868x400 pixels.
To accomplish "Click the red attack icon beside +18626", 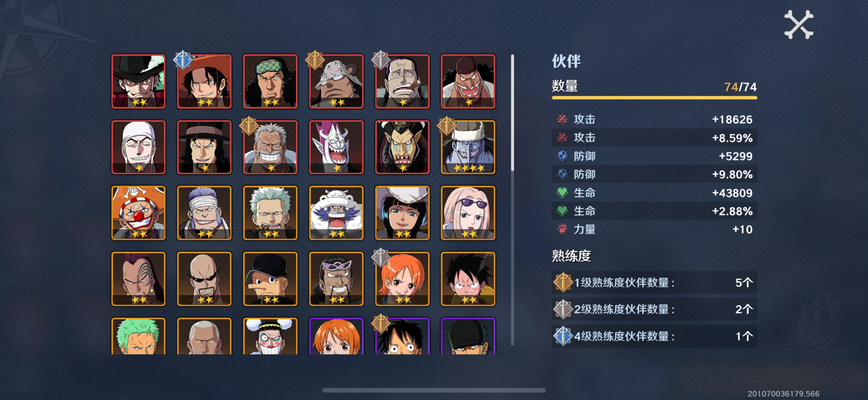I will click(562, 119).
